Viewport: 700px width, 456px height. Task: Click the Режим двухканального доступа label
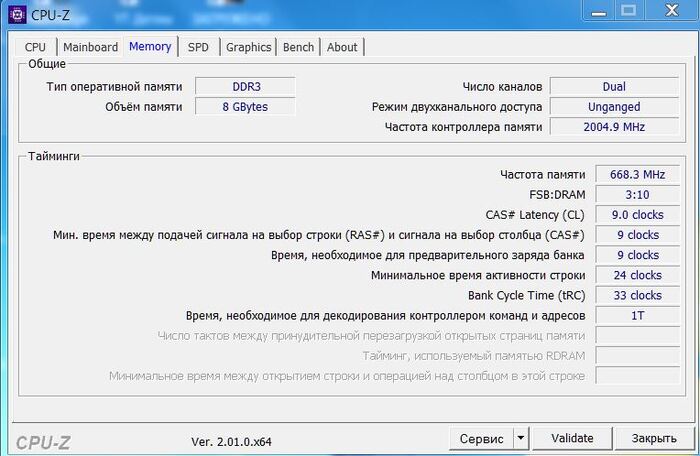(x=457, y=107)
